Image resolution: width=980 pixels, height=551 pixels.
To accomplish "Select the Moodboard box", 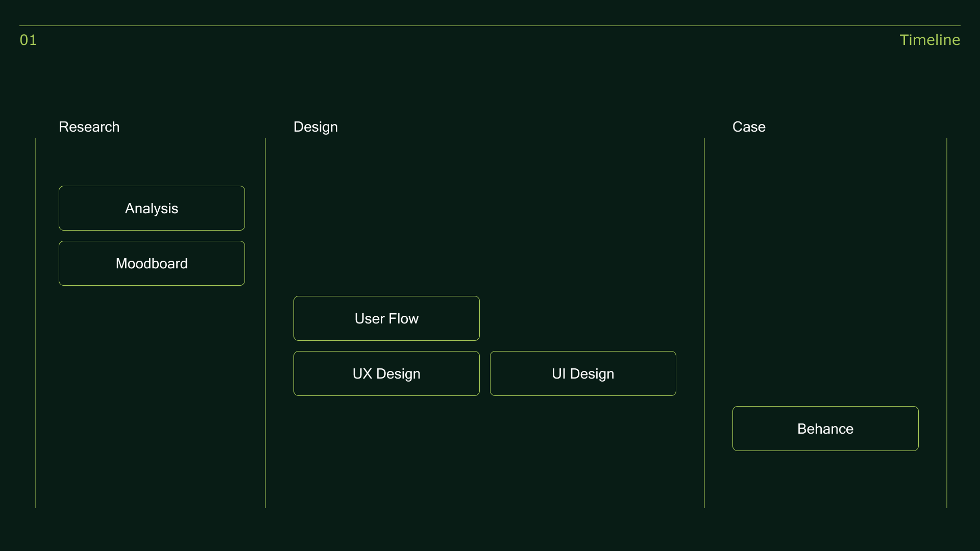I will click(152, 263).
